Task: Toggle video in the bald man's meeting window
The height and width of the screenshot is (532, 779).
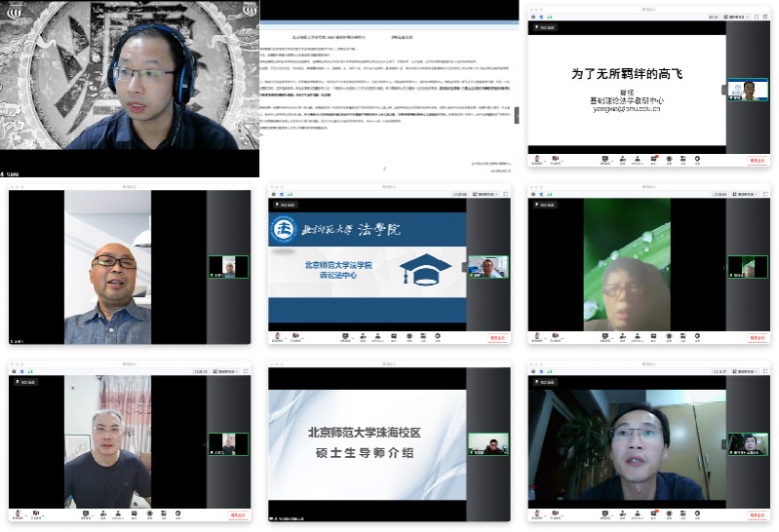Action: point(37,336)
